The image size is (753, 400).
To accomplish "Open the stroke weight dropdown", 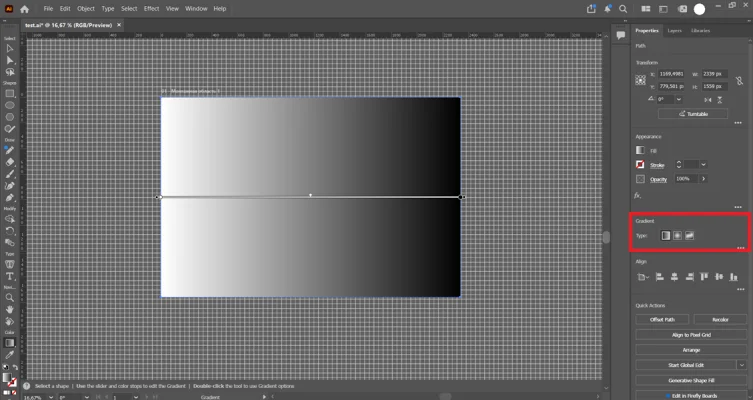I will point(704,165).
